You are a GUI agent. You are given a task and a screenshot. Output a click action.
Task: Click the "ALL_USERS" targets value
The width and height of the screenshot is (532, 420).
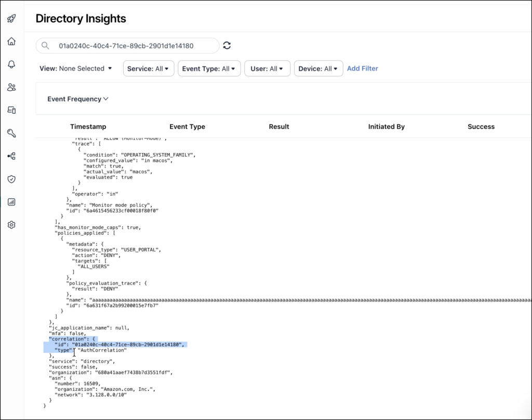click(94, 266)
